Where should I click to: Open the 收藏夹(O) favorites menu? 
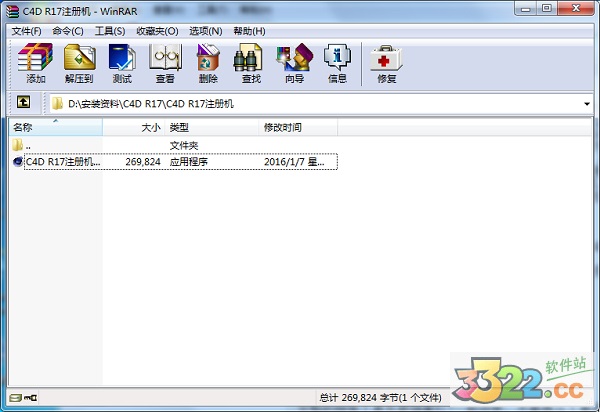(x=157, y=31)
